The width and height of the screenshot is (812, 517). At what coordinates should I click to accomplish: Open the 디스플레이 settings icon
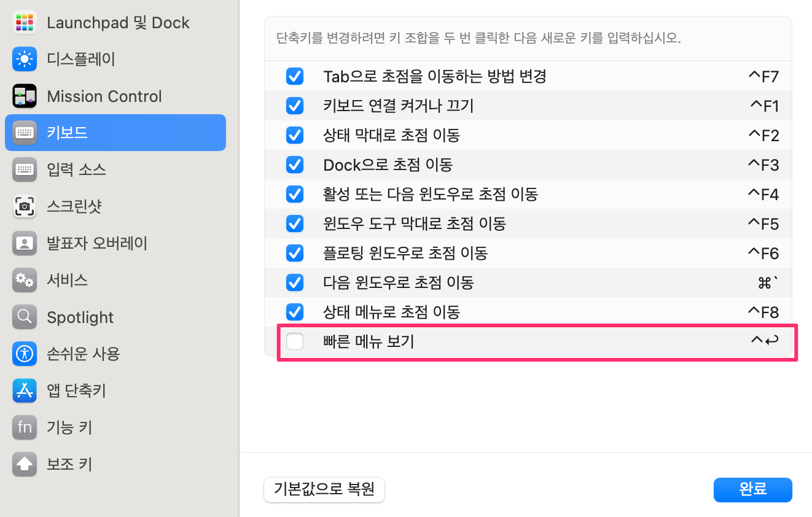(25, 60)
